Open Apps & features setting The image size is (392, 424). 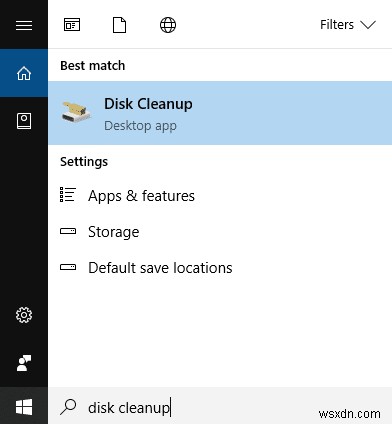coord(220,196)
